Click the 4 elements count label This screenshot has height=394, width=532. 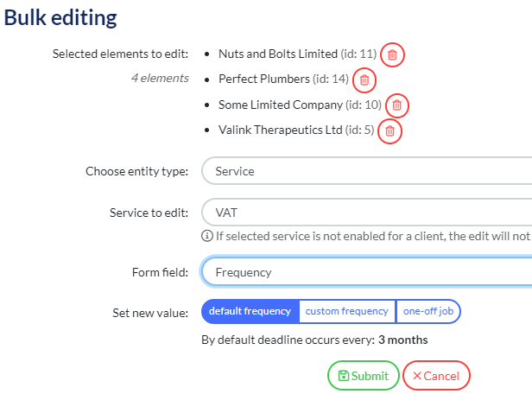tap(160, 78)
